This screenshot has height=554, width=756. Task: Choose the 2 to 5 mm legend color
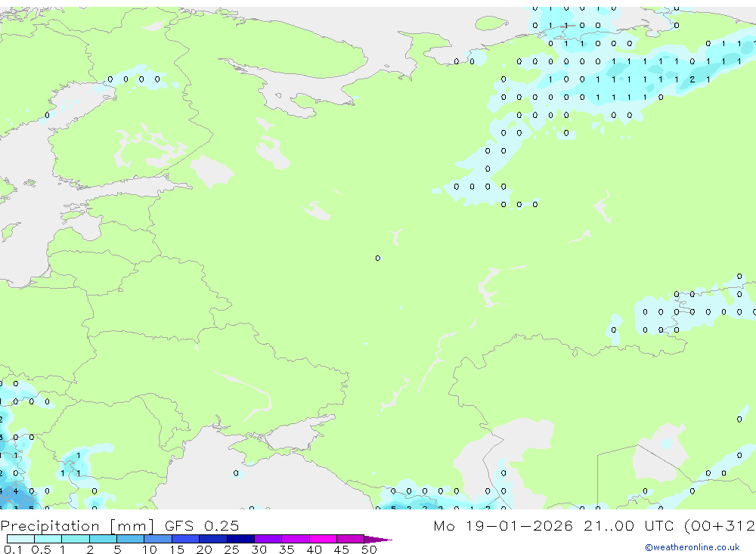[x=103, y=539]
